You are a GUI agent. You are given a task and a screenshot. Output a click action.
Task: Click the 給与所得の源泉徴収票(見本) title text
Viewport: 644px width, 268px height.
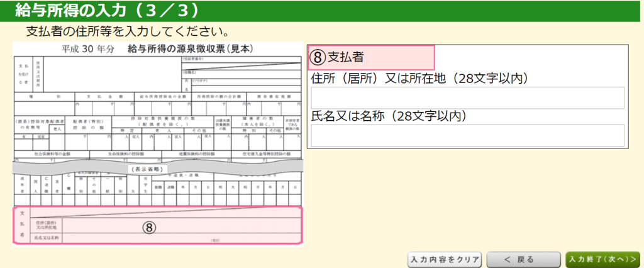191,49
